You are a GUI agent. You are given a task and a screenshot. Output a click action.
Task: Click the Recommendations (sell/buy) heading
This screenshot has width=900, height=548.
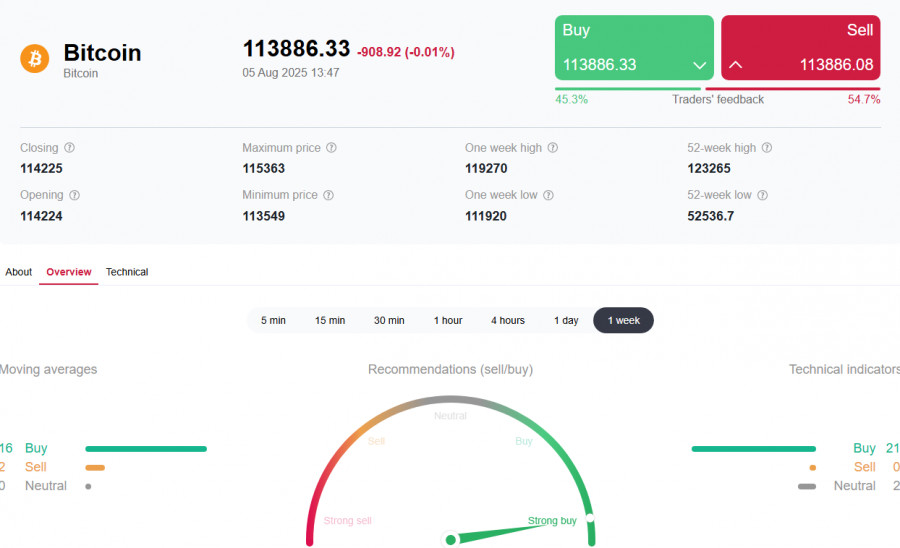(451, 370)
